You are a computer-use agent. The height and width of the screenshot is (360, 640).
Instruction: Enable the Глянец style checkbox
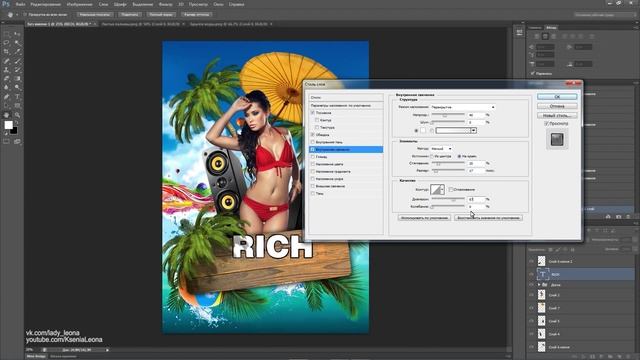tap(313, 157)
